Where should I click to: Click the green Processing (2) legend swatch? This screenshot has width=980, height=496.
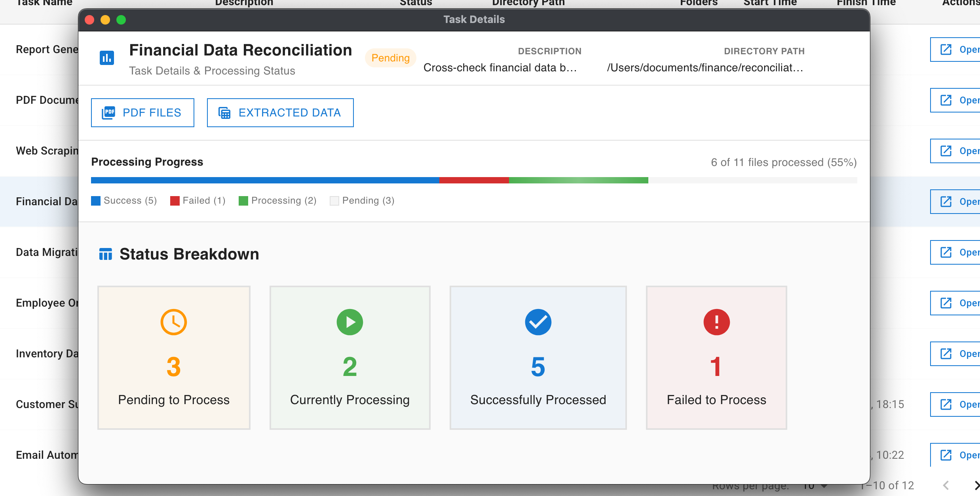[x=243, y=201]
